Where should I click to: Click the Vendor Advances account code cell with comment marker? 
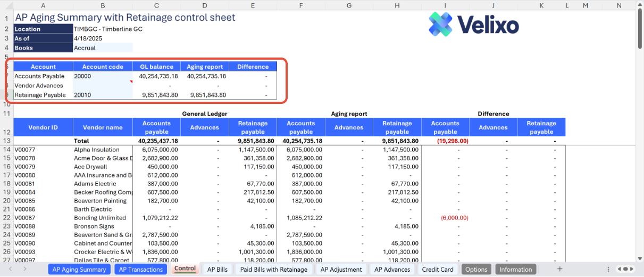tap(103, 85)
